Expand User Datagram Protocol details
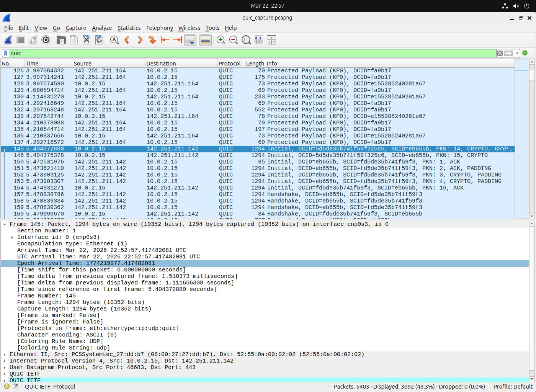536x392 pixels. pyautogui.click(x=5, y=367)
